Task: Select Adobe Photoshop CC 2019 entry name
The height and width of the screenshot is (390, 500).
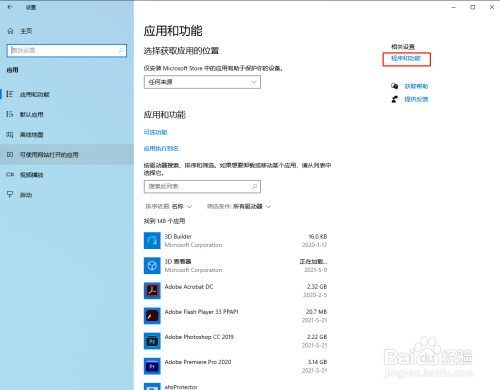Action: pos(199,337)
